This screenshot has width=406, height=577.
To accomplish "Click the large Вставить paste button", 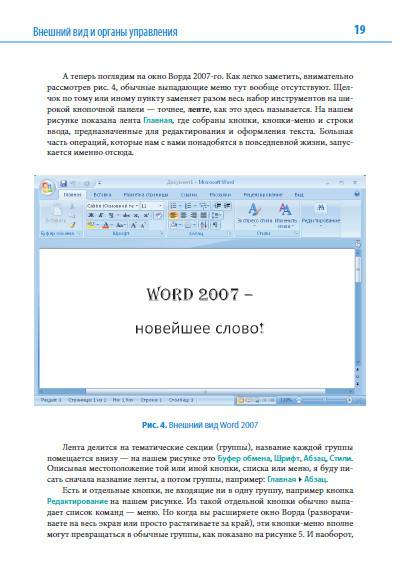I will 56,214.
